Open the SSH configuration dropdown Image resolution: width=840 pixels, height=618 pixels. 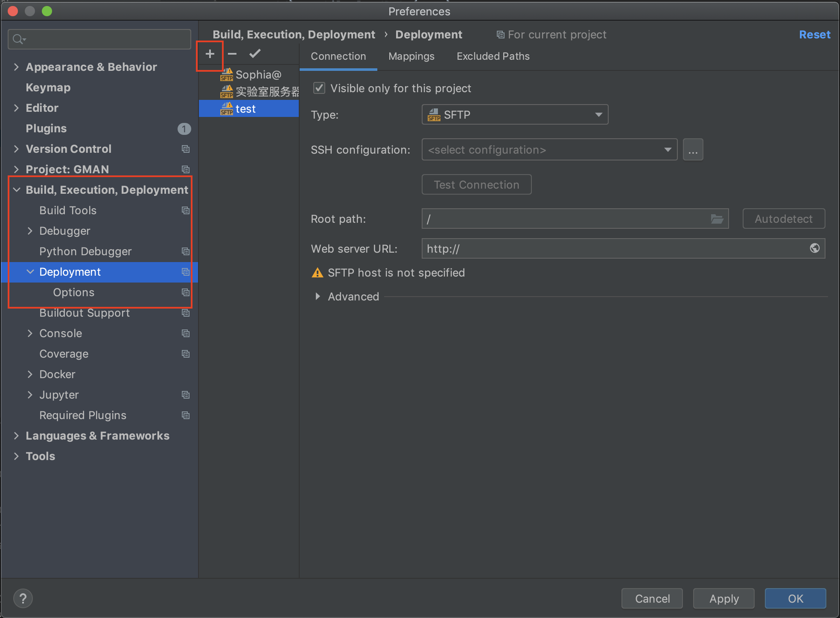[x=549, y=150]
